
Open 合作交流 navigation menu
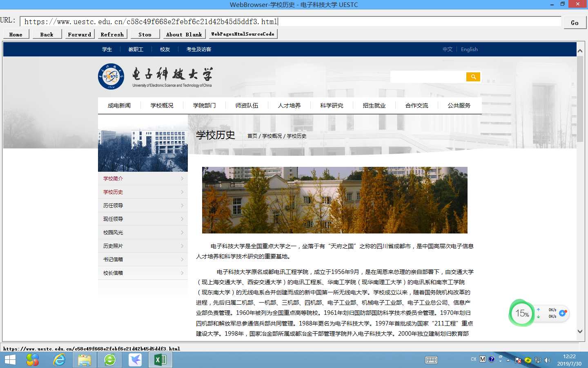(x=416, y=105)
